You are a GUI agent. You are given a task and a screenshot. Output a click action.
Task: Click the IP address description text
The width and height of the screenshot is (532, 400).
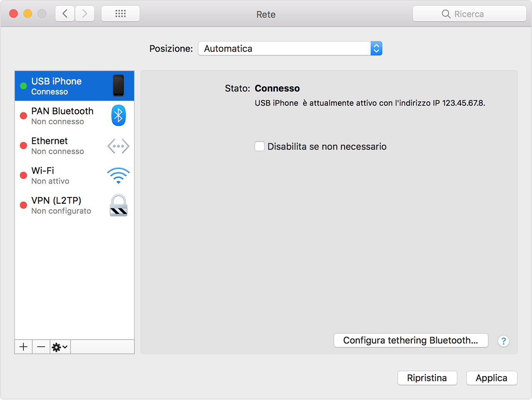tap(370, 103)
